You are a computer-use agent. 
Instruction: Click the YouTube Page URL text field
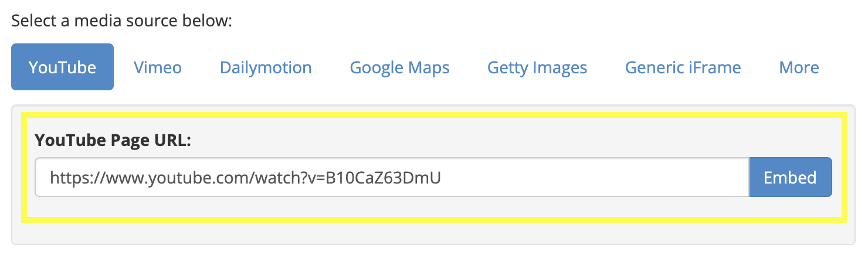[392, 177]
